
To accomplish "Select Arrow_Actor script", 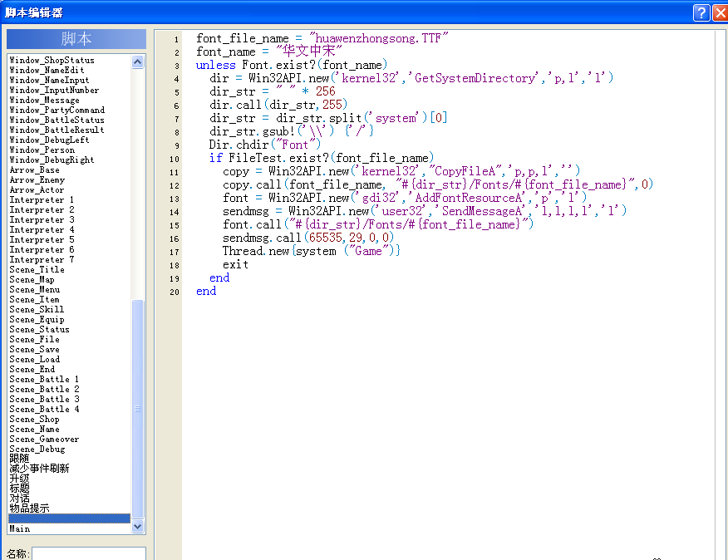I will (x=37, y=190).
